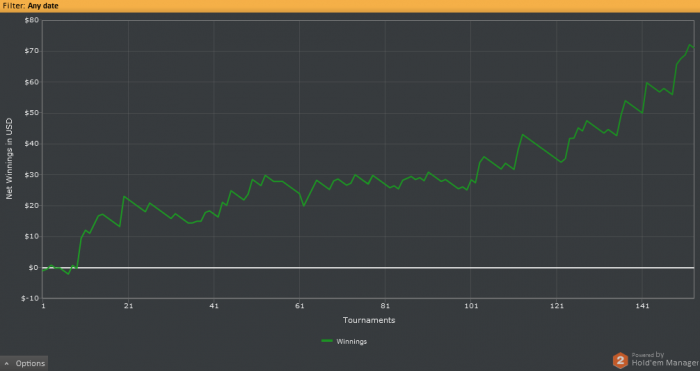Click the Winnings legend label
Viewport: 700px width, 371px height.
click(x=352, y=342)
